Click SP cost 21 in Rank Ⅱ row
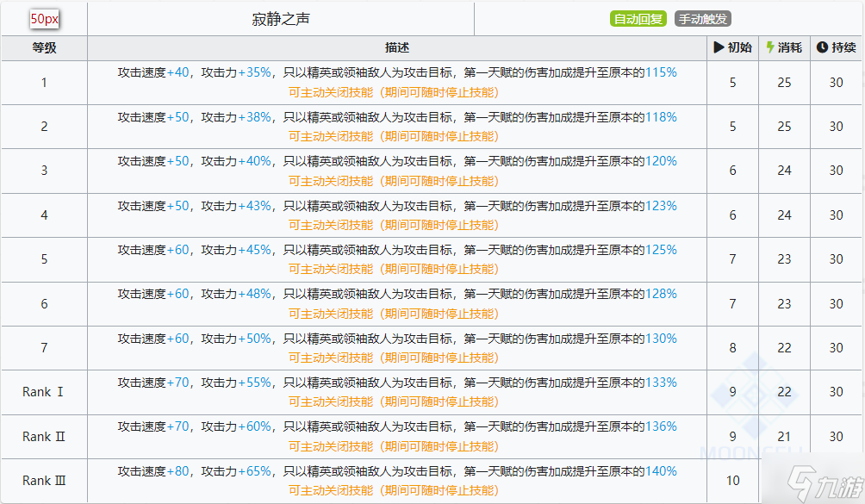Viewport: 865px width, 504px height. [x=785, y=437]
